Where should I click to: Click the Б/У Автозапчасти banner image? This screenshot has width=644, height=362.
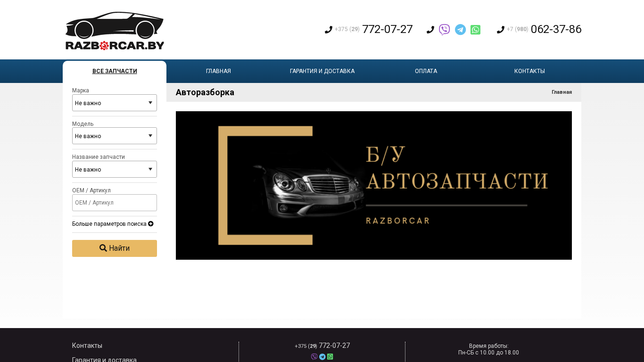coord(374,185)
